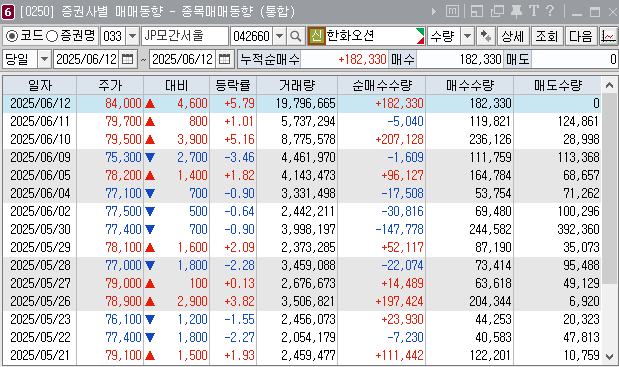This screenshot has width=619, height=367.
Task: Click the 다음 button
Action: 581,36
